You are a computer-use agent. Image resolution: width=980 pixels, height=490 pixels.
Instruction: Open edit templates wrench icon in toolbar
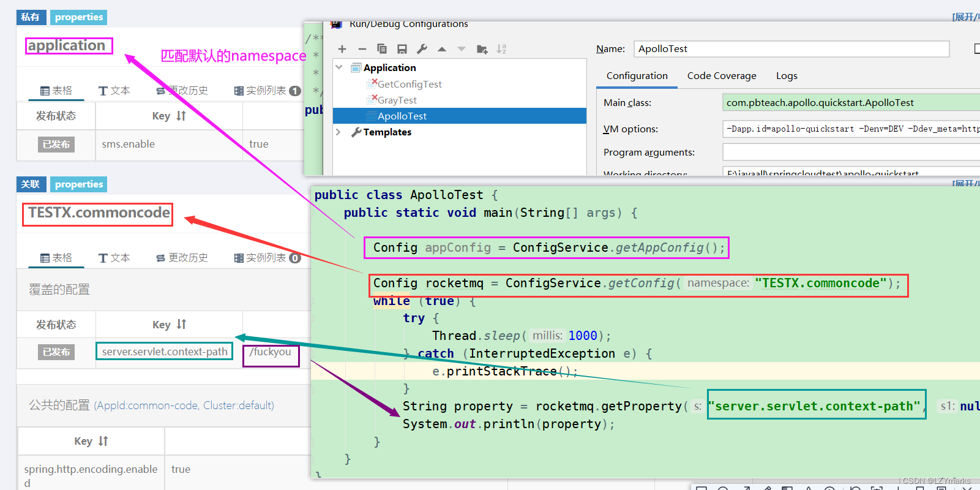coord(422,49)
